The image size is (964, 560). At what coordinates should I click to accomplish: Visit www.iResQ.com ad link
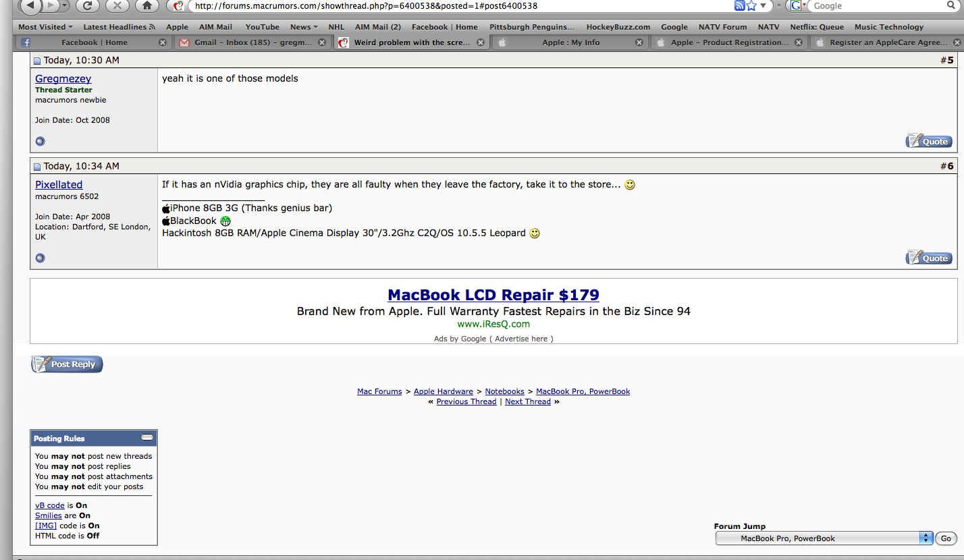click(x=493, y=324)
